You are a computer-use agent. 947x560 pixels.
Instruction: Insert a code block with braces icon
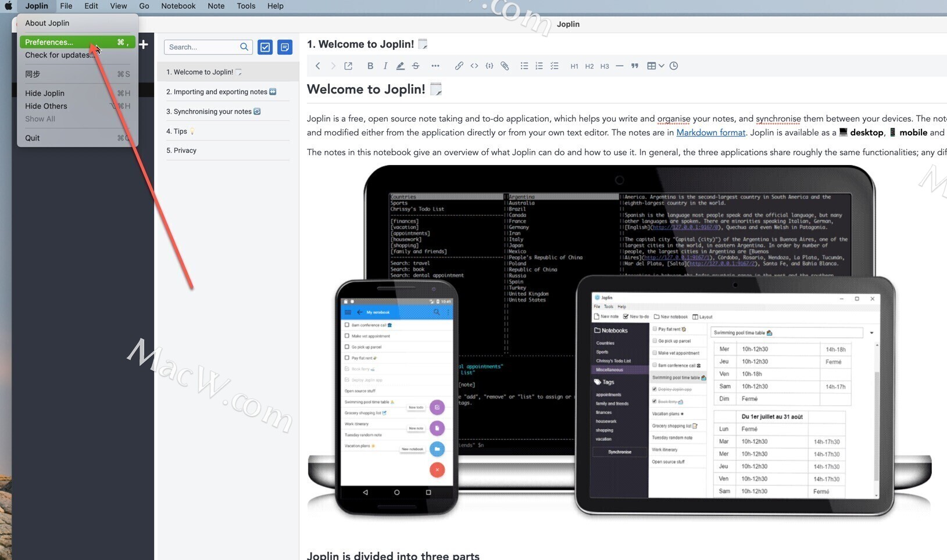pos(489,66)
